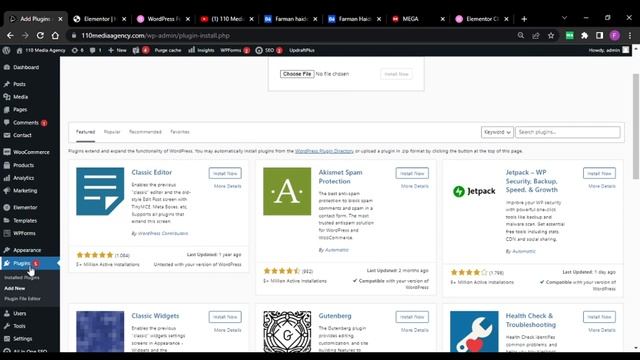Viewport: 640px width, 360px height.
Task: Open Marketing in the sidebar
Action: tap(25, 191)
